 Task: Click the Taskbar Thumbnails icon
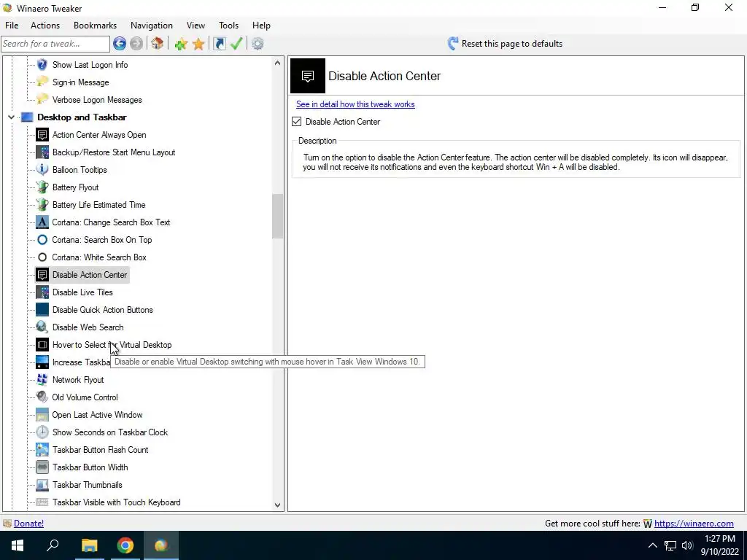coord(42,485)
